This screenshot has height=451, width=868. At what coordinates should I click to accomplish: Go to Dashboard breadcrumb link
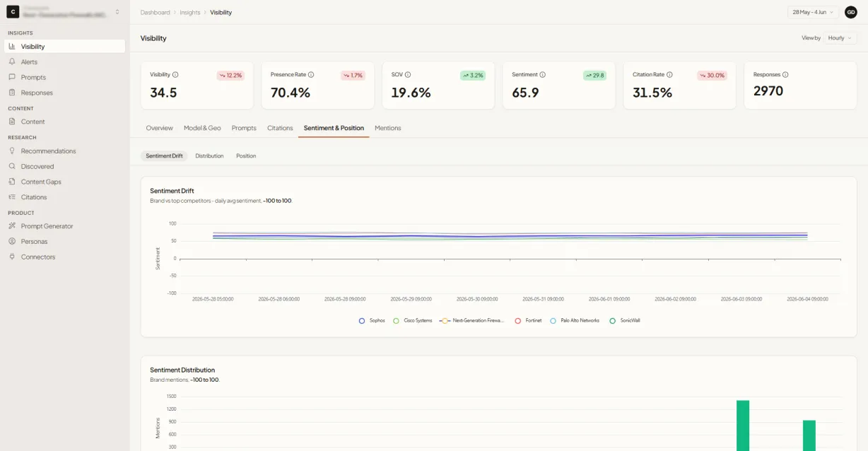click(x=155, y=12)
